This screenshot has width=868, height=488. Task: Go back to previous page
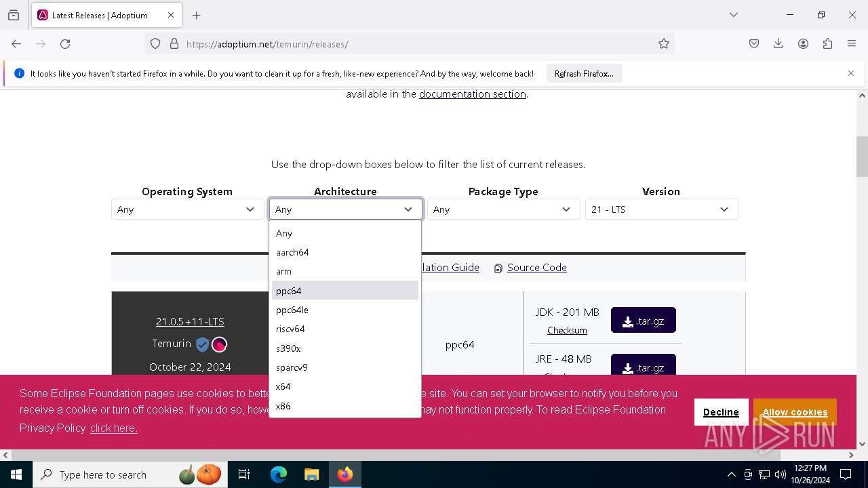click(16, 44)
